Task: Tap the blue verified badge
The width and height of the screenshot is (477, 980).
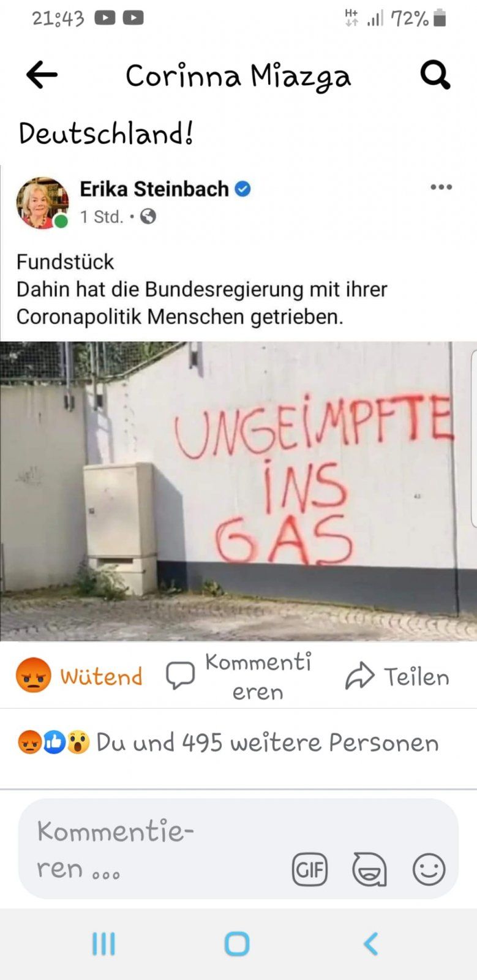Action: coord(243,189)
